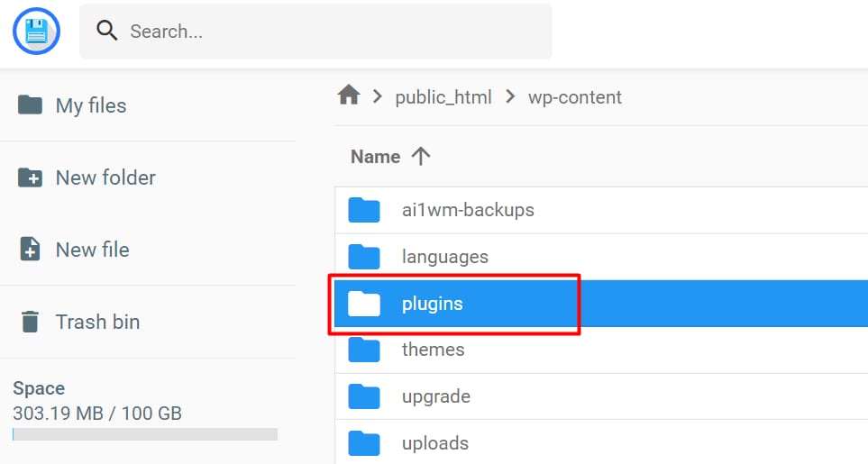The width and height of the screenshot is (868, 464).
Task: Click the search magnifier icon
Action: [x=107, y=32]
